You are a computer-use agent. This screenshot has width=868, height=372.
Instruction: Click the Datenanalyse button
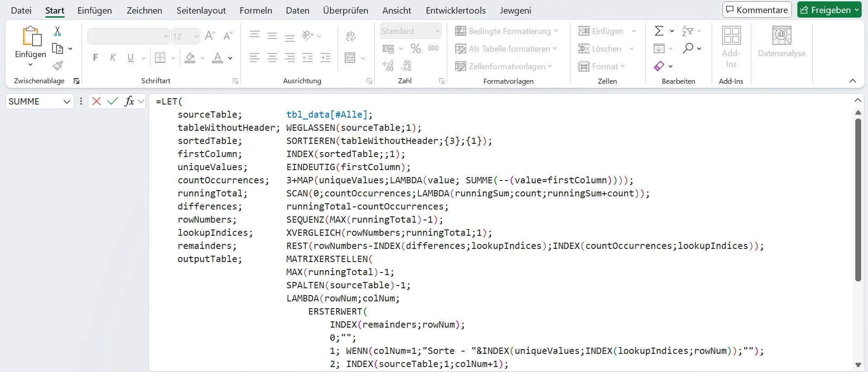point(781,42)
